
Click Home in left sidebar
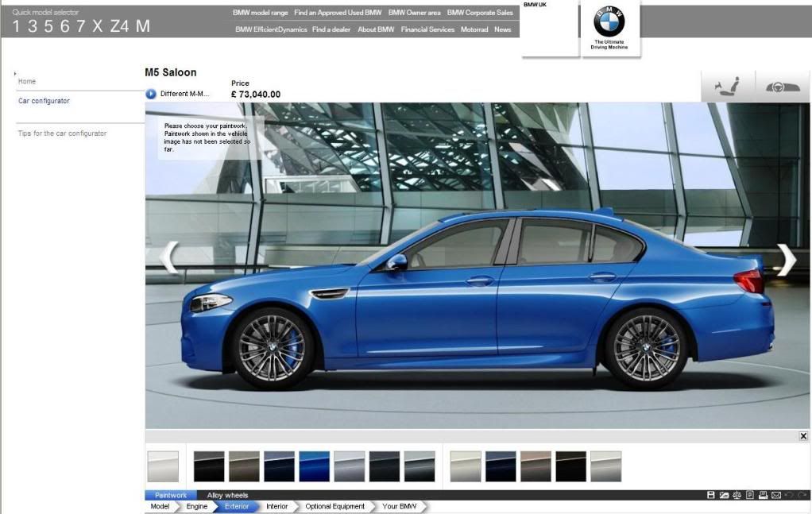(27, 81)
